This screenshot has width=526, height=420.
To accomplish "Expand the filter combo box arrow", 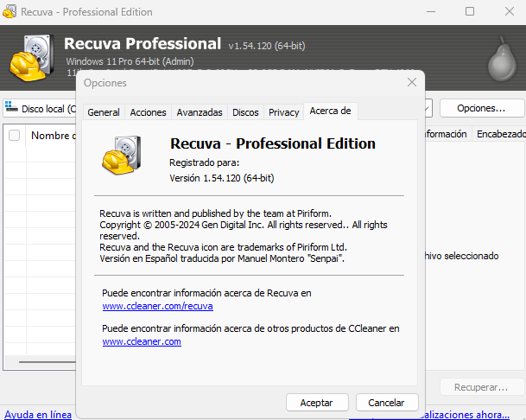I will [427, 109].
